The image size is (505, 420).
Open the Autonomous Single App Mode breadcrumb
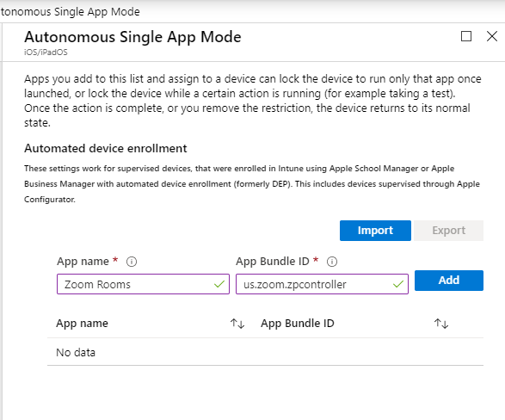point(70,11)
